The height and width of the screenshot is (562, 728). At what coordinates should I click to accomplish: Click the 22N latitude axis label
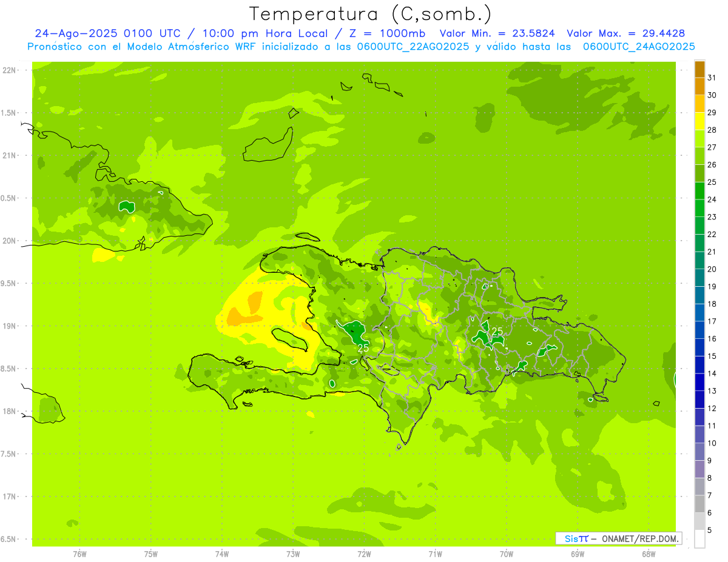click(10, 70)
